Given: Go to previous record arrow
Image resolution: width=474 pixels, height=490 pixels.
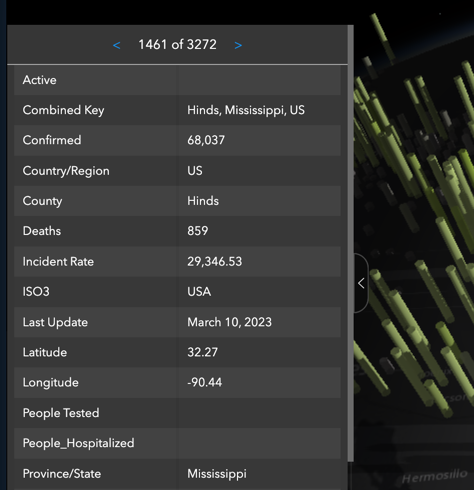Looking at the screenshot, I should coord(117,45).
